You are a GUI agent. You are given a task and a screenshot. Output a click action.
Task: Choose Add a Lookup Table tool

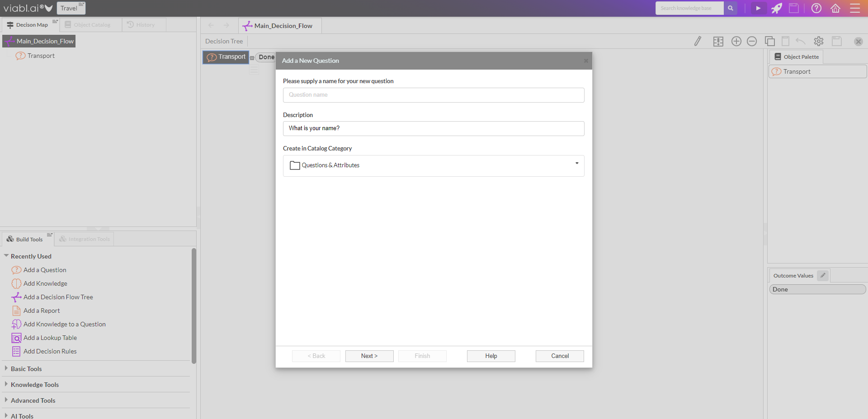(x=44, y=338)
